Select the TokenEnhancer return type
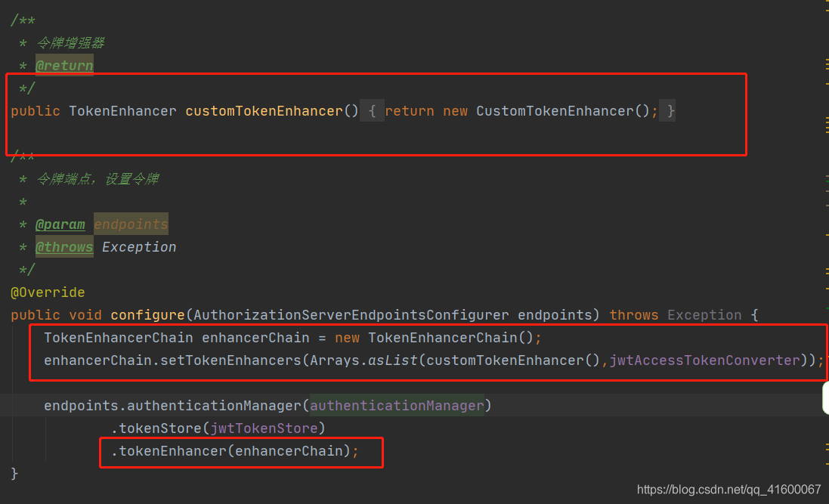The width and height of the screenshot is (829, 504). pos(122,111)
